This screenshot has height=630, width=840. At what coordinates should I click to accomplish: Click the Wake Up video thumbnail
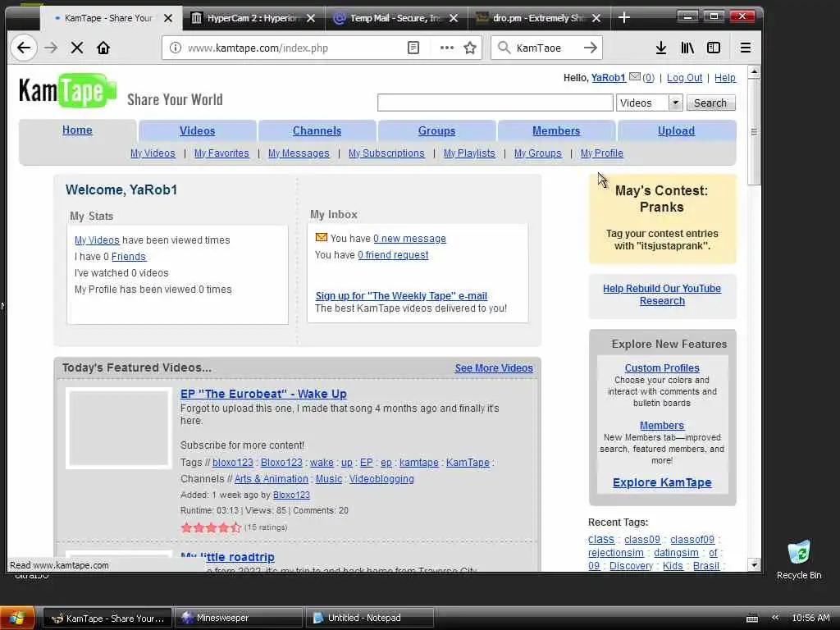(119, 428)
